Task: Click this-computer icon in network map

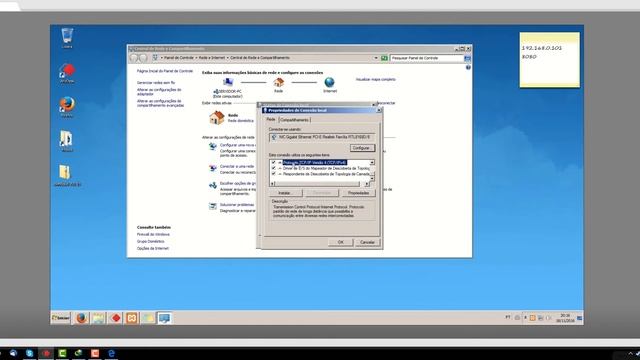Action: 228,82
